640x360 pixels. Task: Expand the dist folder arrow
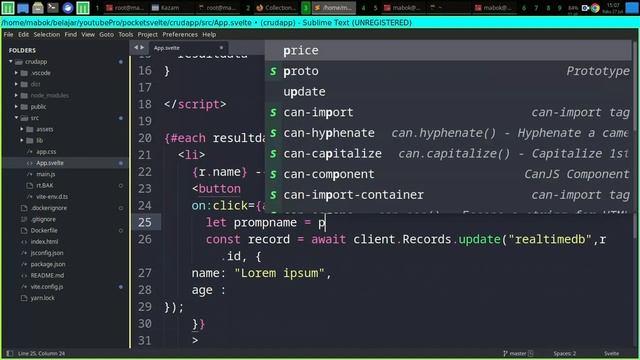point(16,84)
